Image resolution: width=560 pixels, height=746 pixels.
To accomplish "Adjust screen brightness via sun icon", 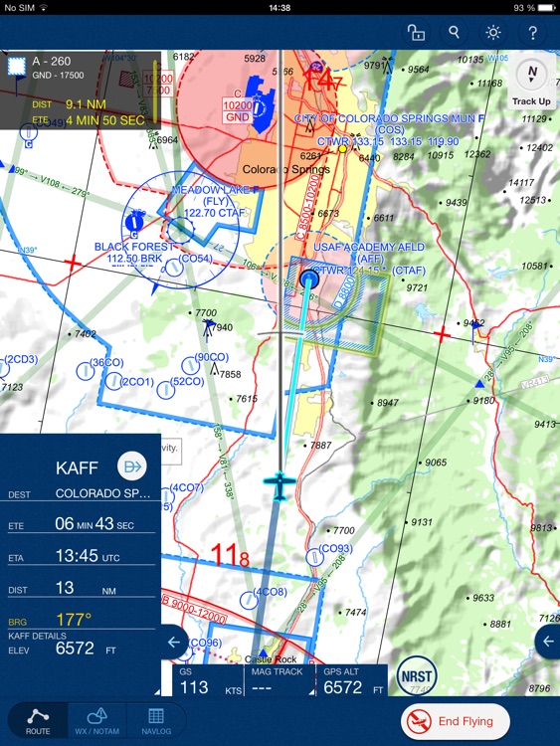I will coord(493,33).
